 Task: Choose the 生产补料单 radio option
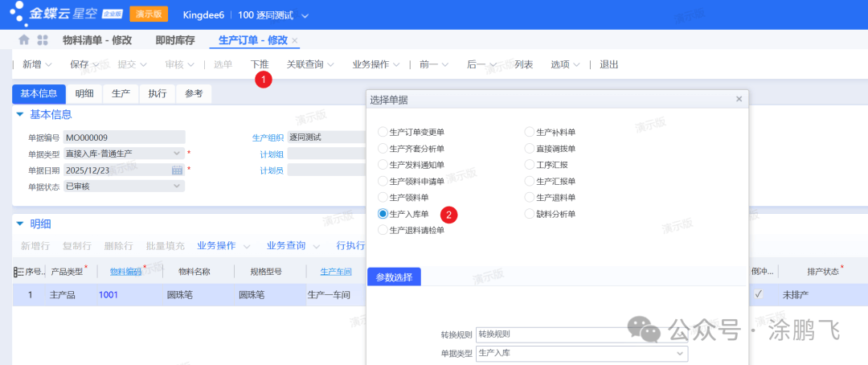click(530, 132)
